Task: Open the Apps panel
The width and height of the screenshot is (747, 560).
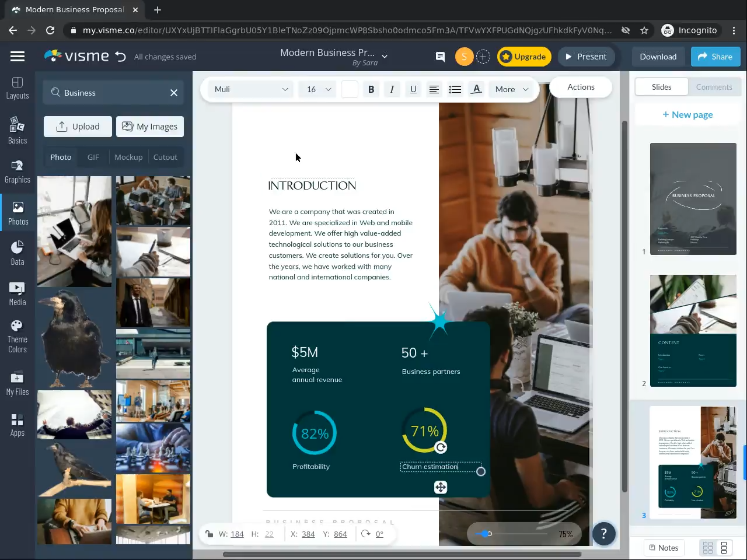Action: point(18,425)
